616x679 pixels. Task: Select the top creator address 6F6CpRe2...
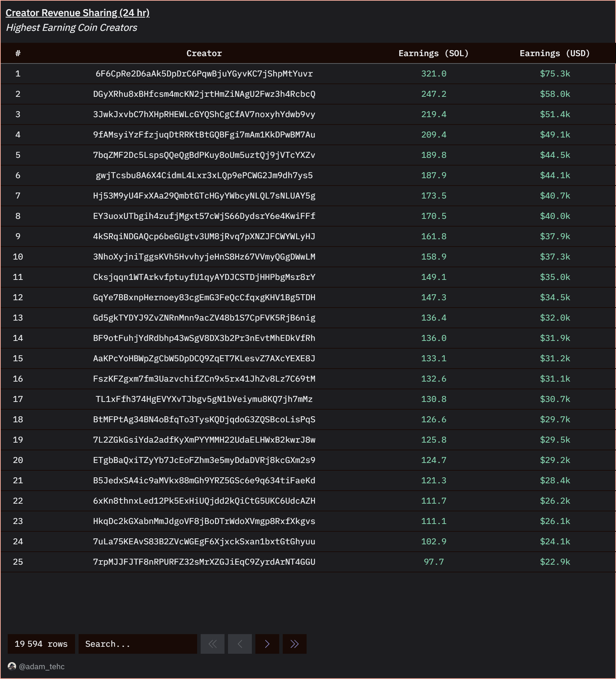[x=204, y=74]
